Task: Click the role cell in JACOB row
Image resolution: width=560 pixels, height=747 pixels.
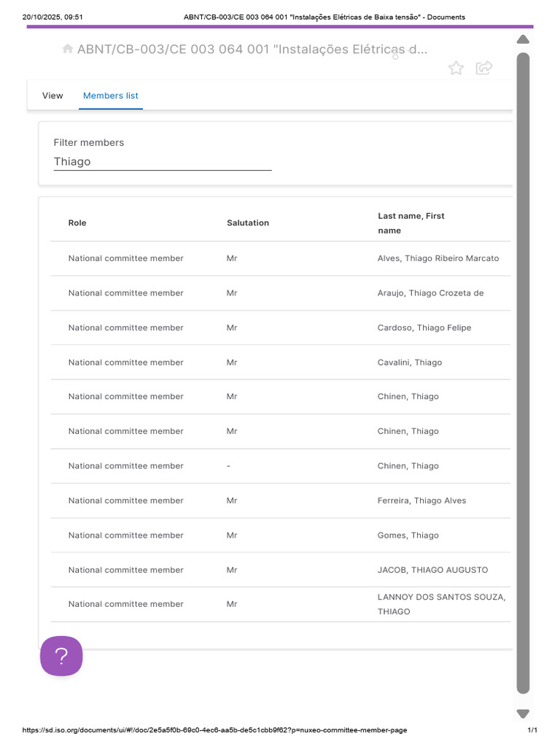Action: click(125, 570)
